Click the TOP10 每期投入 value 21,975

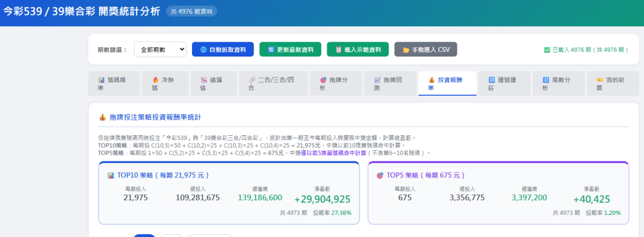[135, 198]
